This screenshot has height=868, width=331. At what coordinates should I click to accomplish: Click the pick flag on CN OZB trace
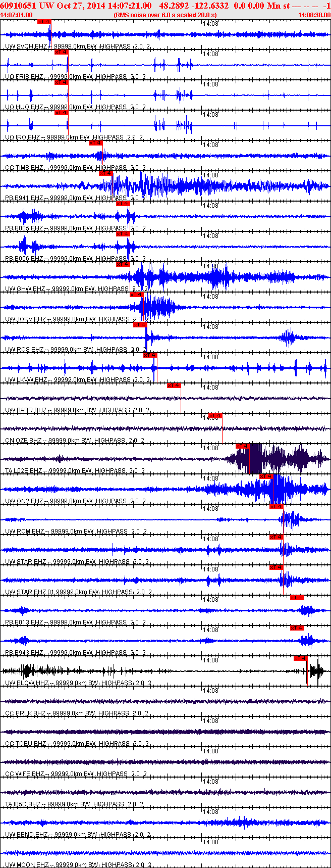tap(215, 416)
